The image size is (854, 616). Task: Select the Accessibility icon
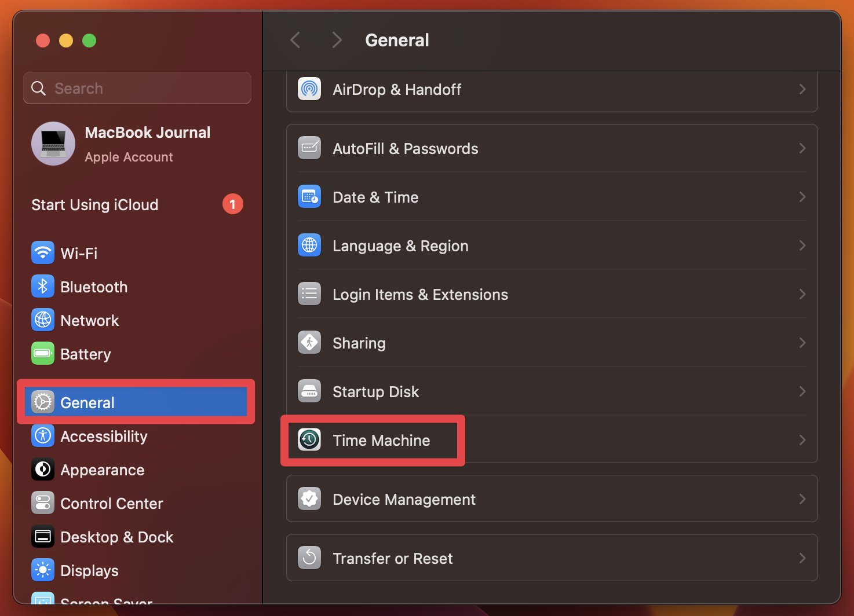pyautogui.click(x=43, y=436)
